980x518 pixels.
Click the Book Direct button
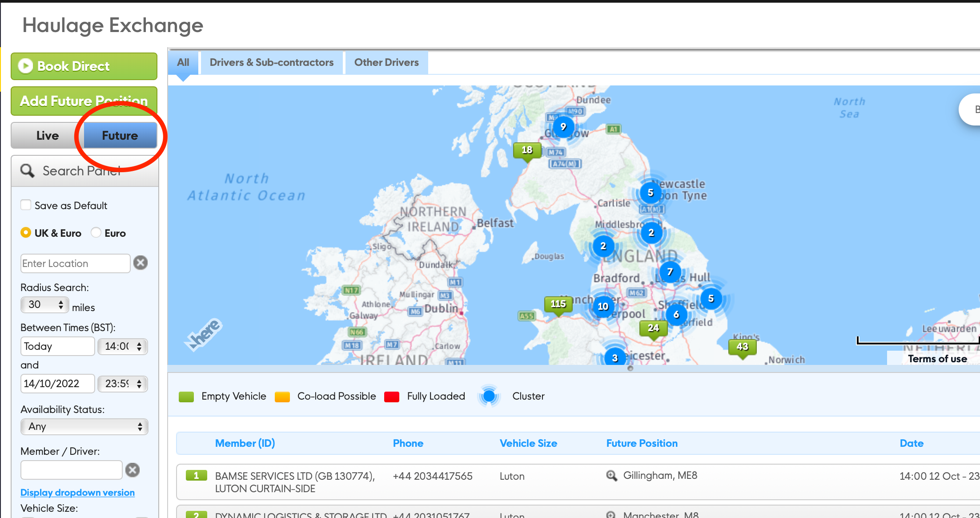(84, 66)
